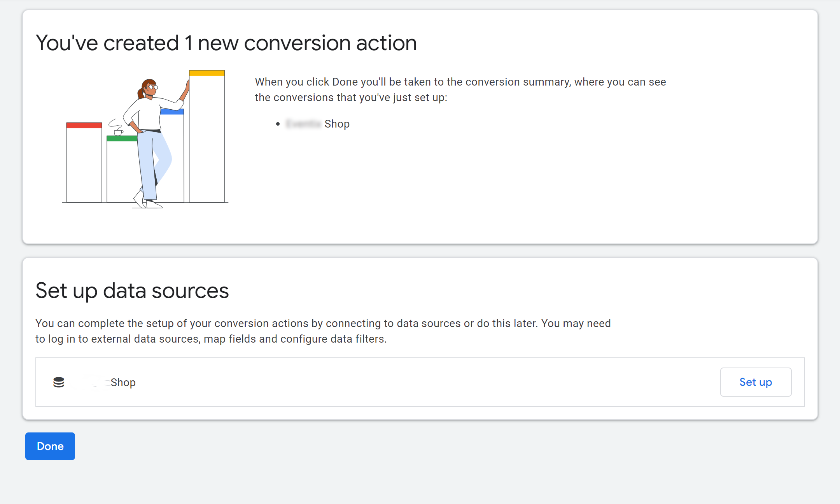
Task: Click the 'When you click Done' description text
Action: coord(460,89)
